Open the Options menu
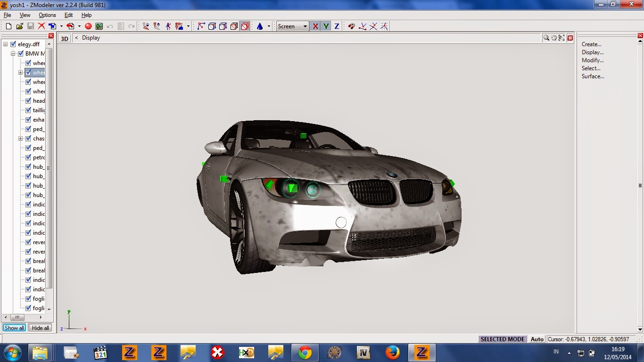 (47, 15)
